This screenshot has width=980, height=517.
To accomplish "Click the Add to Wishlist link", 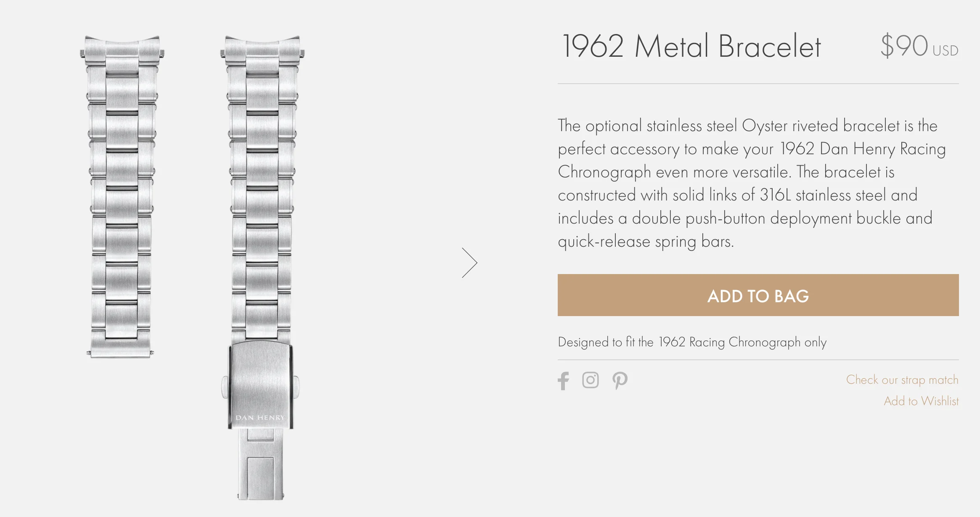I will click(921, 401).
